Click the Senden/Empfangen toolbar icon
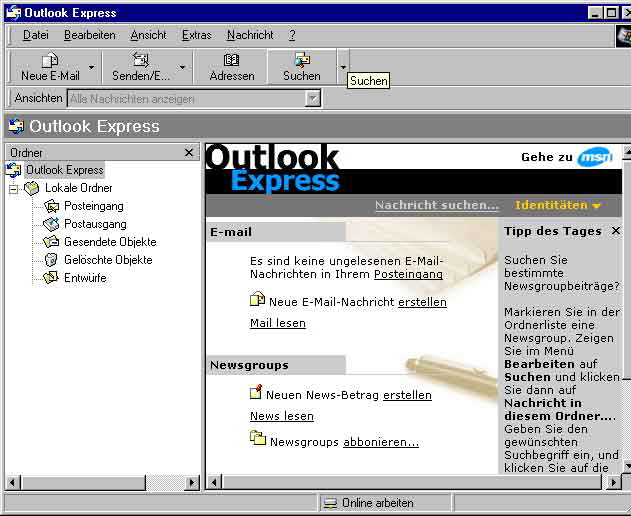Viewport: 631px width, 516px height. coord(141,61)
